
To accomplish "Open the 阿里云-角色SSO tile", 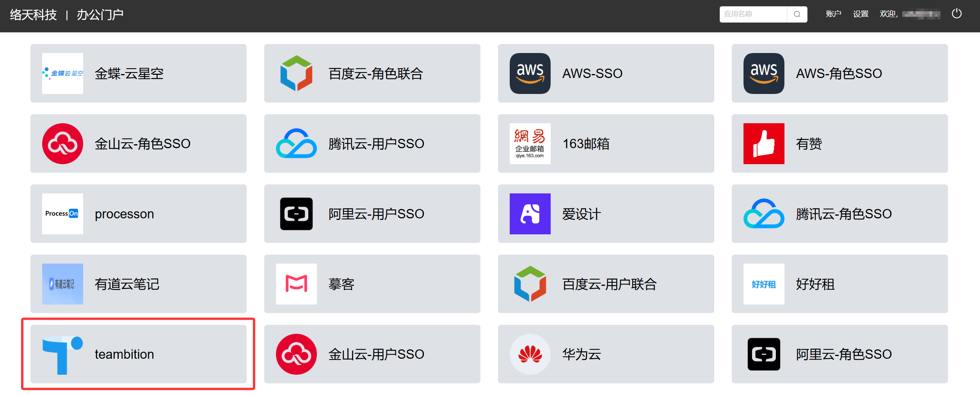I will [839, 354].
